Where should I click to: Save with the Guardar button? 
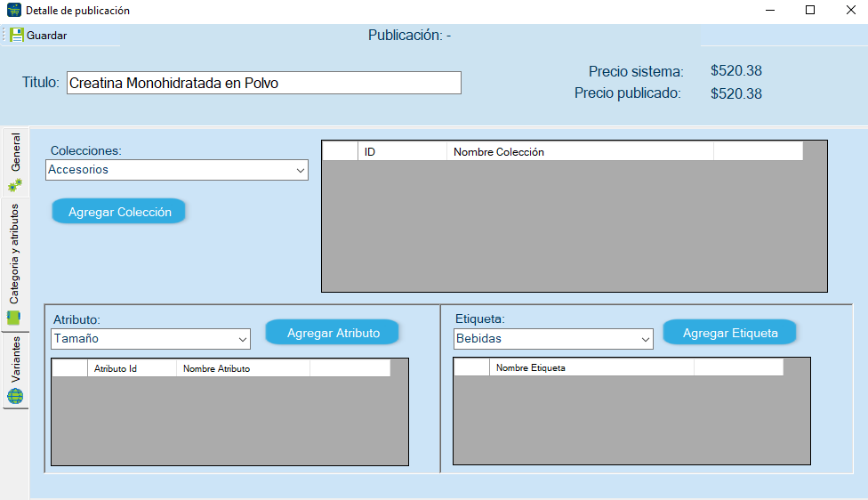[x=39, y=36]
